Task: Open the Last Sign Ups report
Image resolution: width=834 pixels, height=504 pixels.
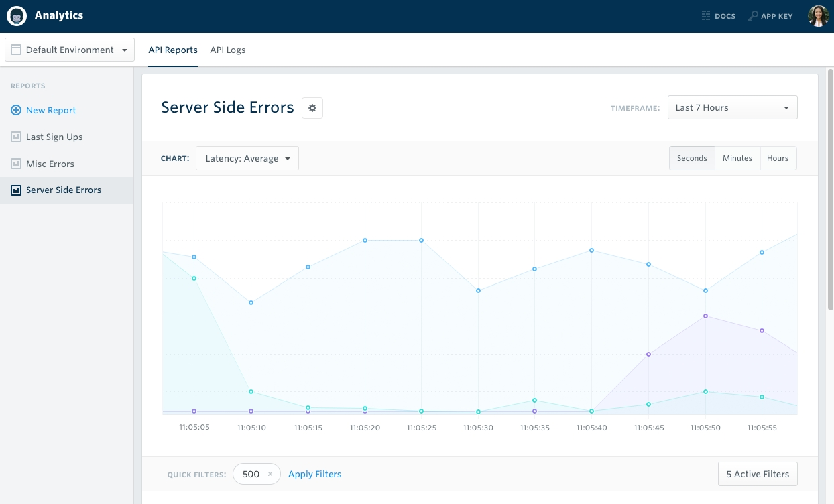Action: pyautogui.click(x=54, y=137)
